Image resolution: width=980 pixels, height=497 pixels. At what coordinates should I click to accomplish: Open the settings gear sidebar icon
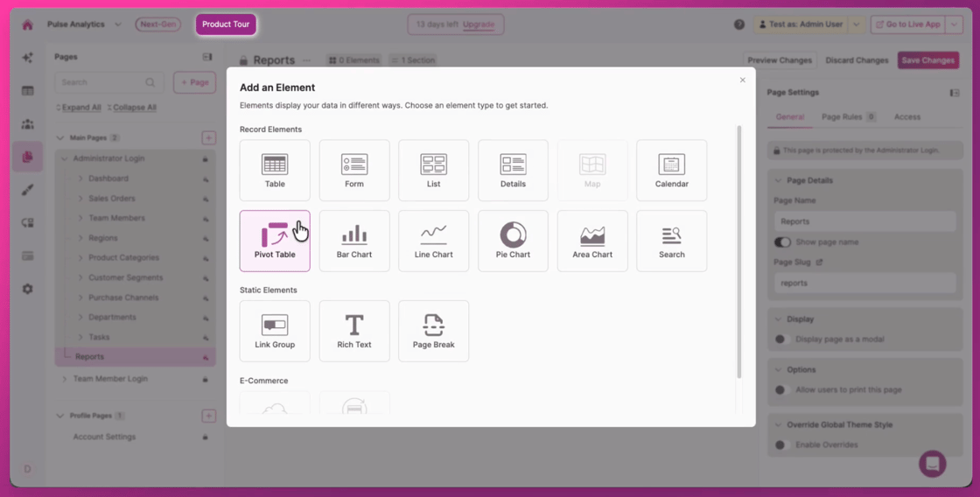(27, 289)
